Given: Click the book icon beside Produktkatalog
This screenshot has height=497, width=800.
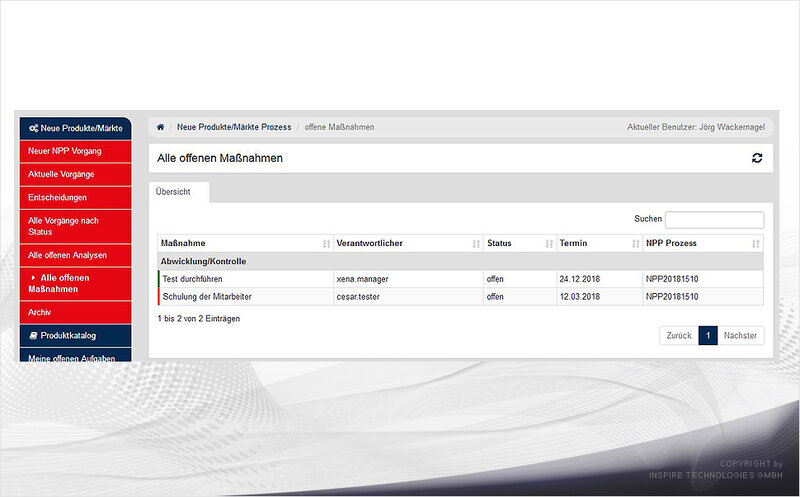Looking at the screenshot, I should click(x=33, y=335).
